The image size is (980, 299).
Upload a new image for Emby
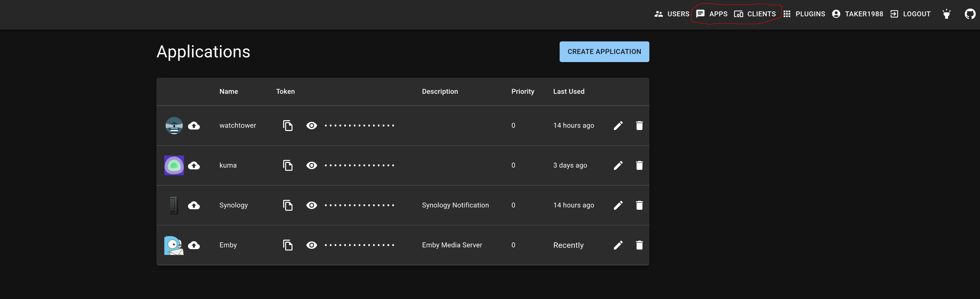point(194,245)
